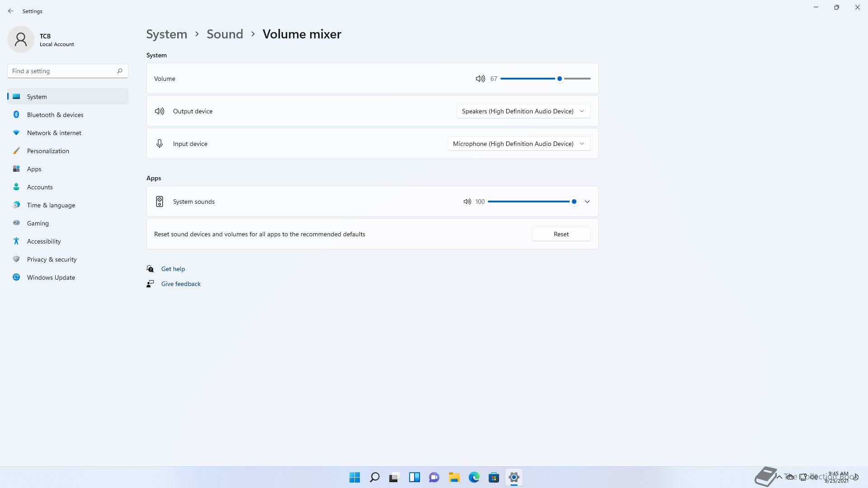Click the Local Account label

[x=57, y=44]
